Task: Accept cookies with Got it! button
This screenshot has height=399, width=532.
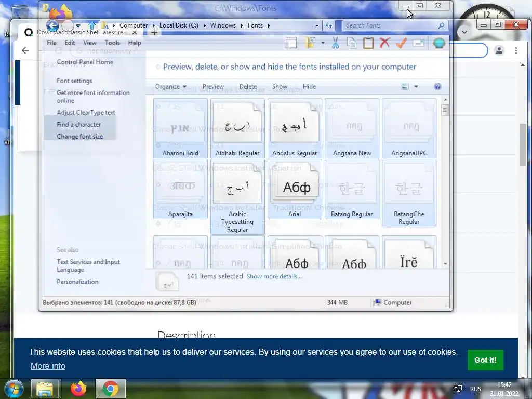Action: click(x=485, y=360)
